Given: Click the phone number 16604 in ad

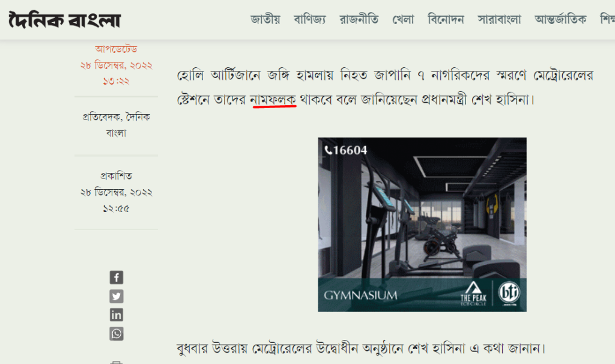Looking at the screenshot, I should click(x=346, y=150).
